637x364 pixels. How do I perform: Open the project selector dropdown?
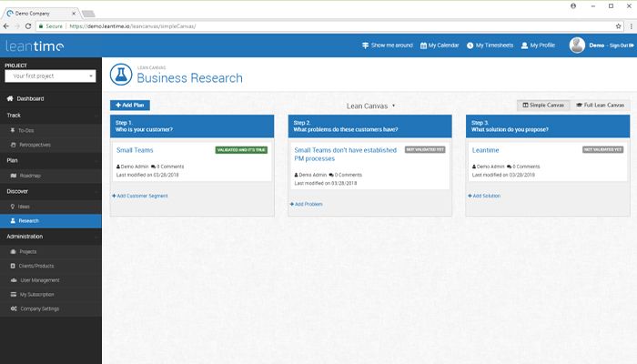click(x=50, y=76)
